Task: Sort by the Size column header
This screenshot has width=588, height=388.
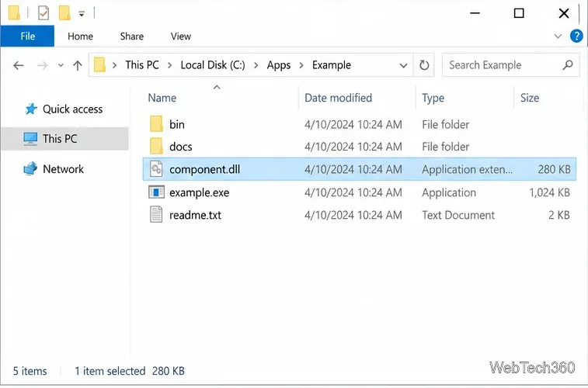Action: coord(530,98)
